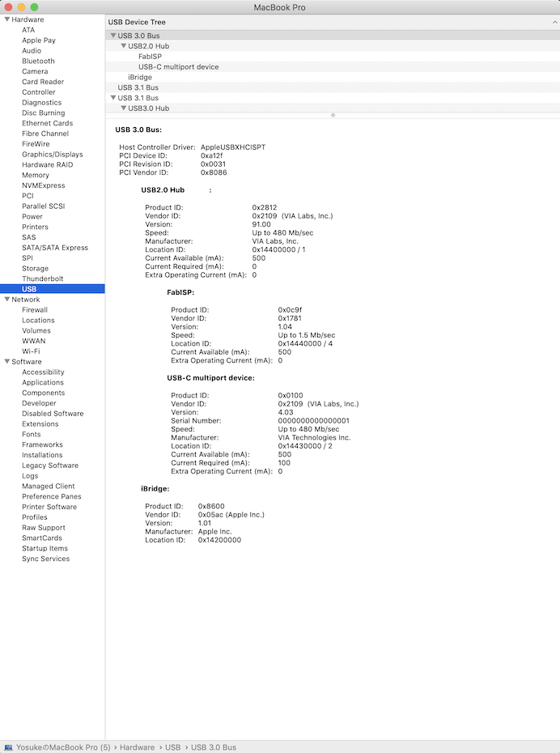560x753 pixels.
Task: Open Firewall under Network
Action: pos(35,310)
